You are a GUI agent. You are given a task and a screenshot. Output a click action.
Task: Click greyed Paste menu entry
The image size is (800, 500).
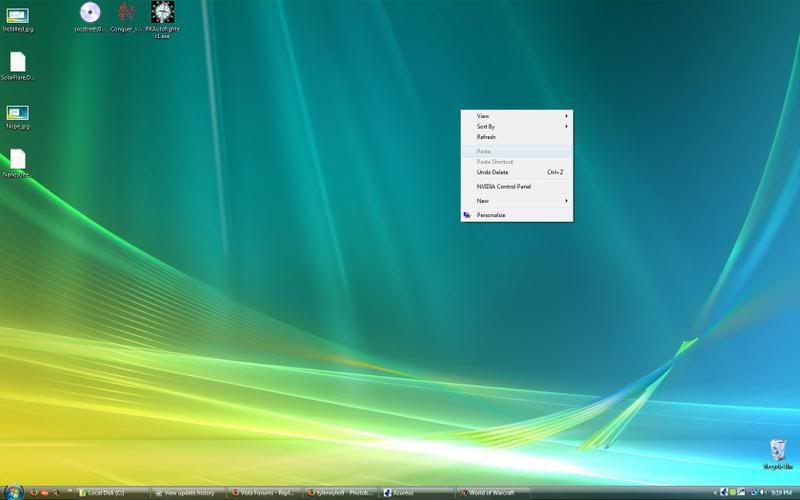coord(517,152)
